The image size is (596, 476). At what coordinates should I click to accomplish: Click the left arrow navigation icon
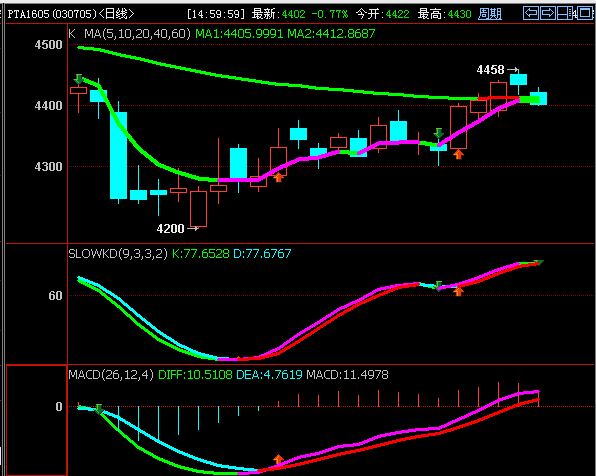[x=531, y=13]
